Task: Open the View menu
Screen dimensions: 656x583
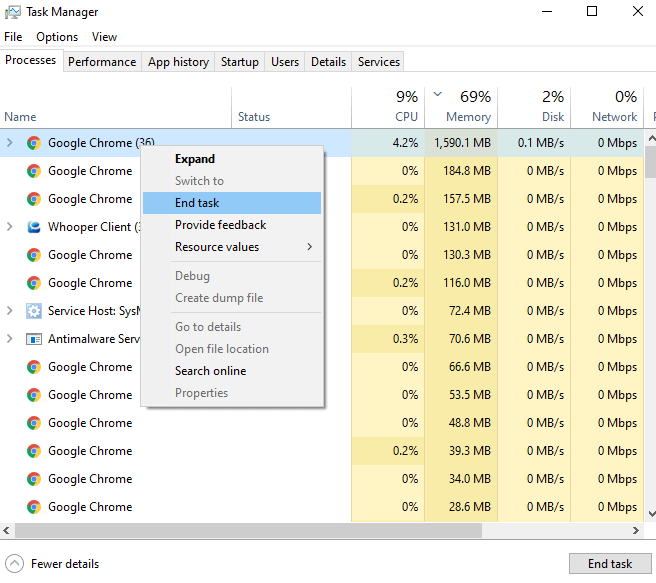Action: [x=104, y=37]
